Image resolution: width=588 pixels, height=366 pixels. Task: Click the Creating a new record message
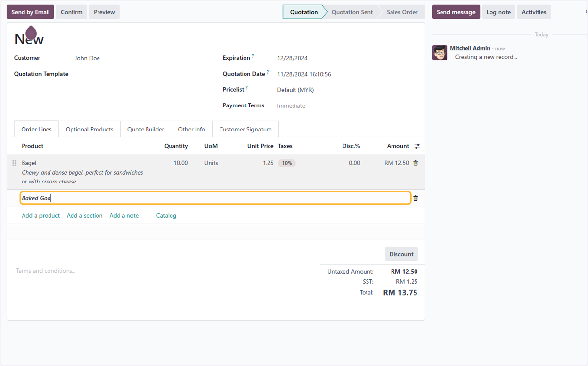(486, 57)
